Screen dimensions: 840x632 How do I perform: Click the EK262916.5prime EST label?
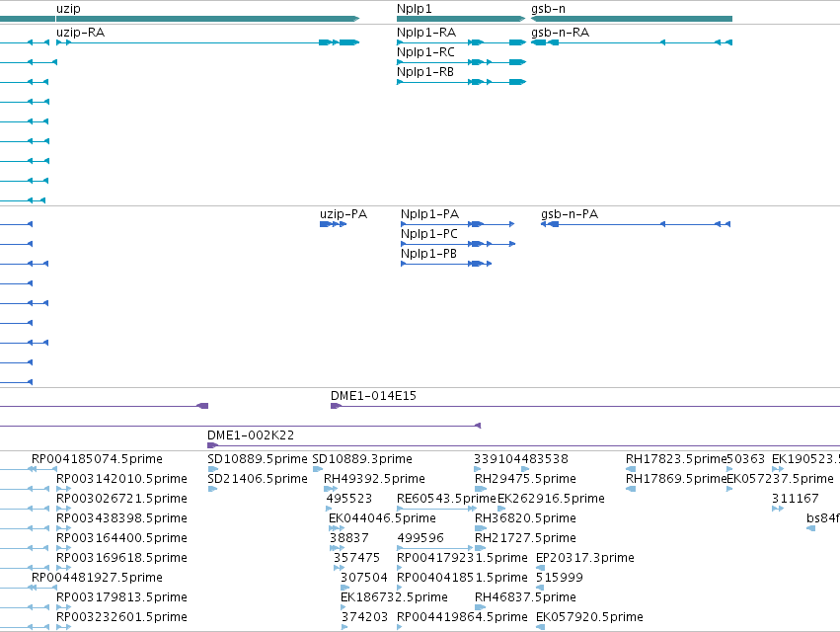[x=551, y=499]
